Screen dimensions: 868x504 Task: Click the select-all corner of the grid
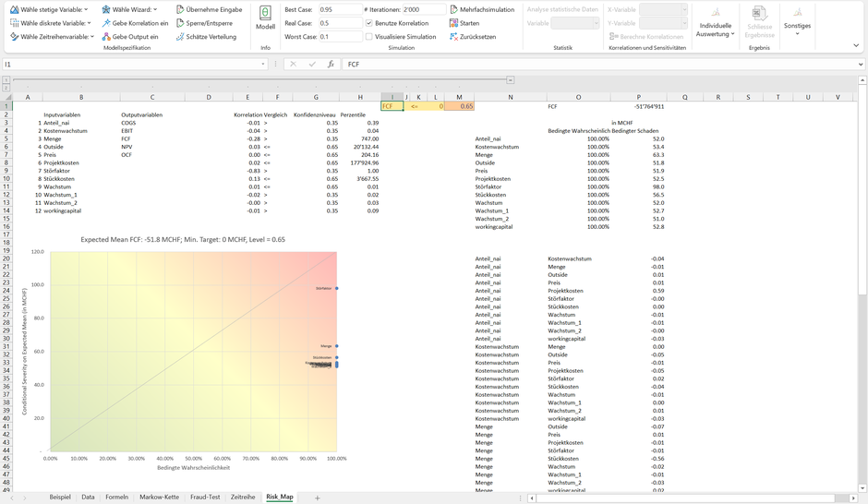point(6,97)
